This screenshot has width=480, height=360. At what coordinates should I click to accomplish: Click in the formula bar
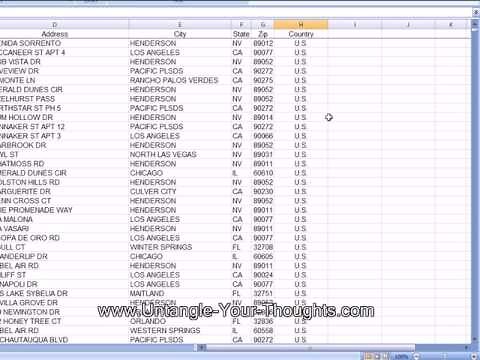(x=235, y=13)
